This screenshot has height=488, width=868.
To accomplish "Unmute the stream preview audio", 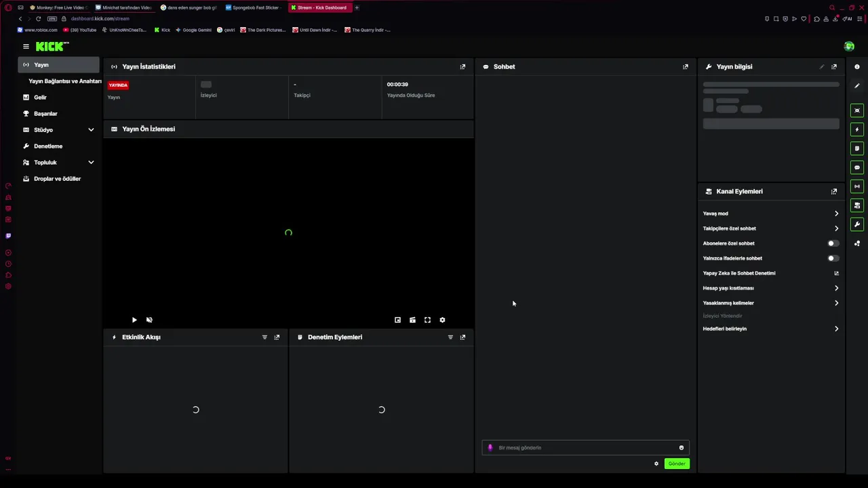I will point(149,320).
